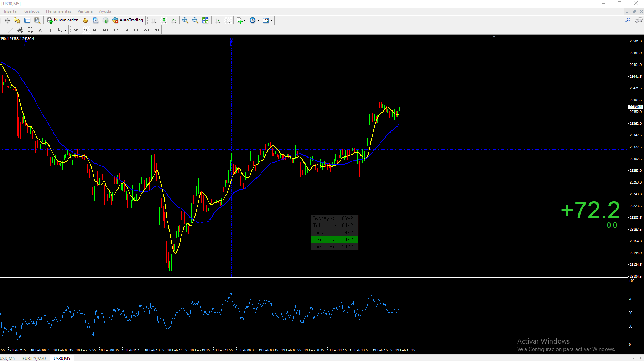Click the zoom in magnifier icon

point(185,20)
